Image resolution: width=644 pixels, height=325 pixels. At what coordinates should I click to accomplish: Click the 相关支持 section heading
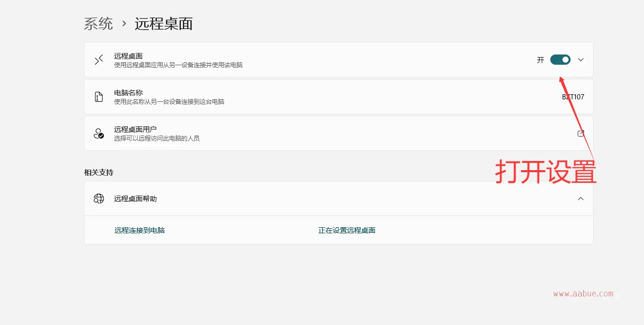[x=99, y=173]
